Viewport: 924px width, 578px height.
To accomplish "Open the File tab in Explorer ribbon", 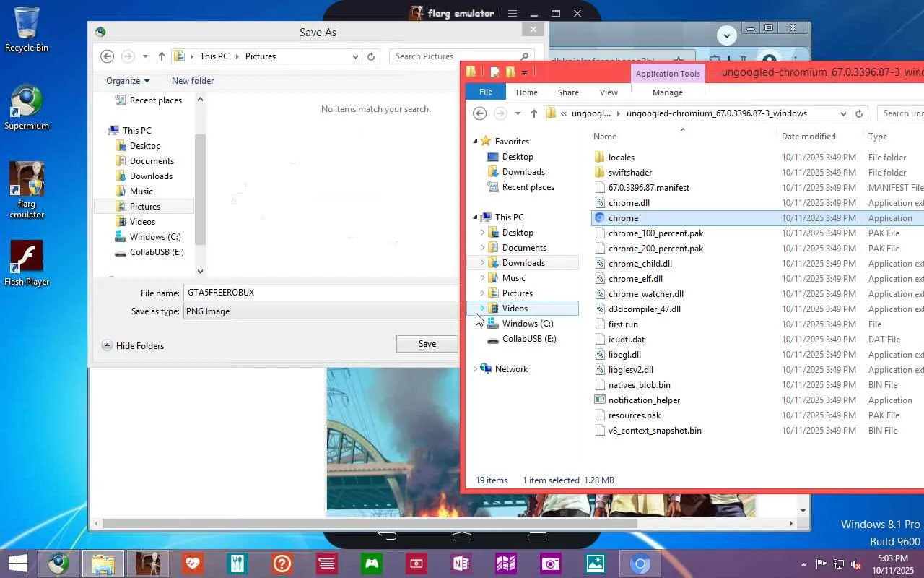I will point(486,92).
